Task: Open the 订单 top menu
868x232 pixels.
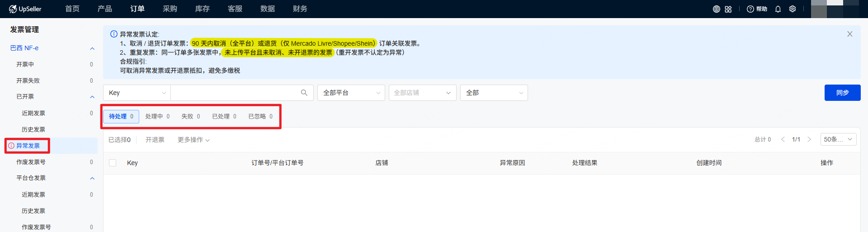Action: [137, 9]
